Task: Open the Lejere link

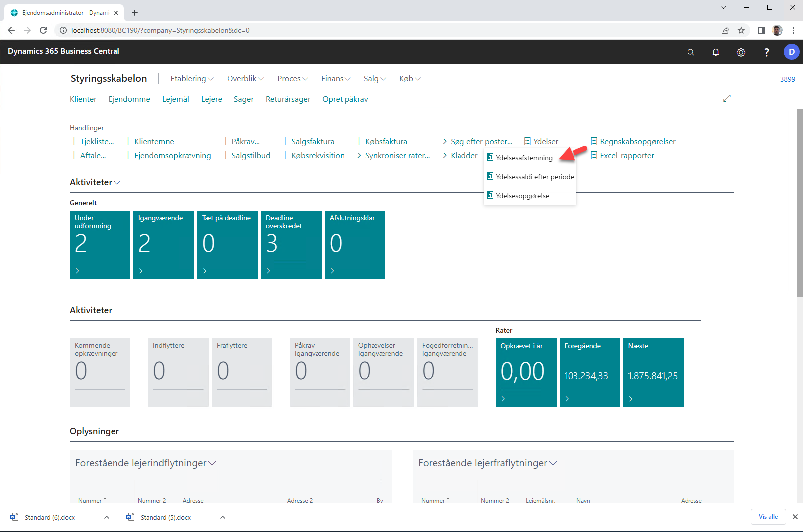Action: point(212,99)
